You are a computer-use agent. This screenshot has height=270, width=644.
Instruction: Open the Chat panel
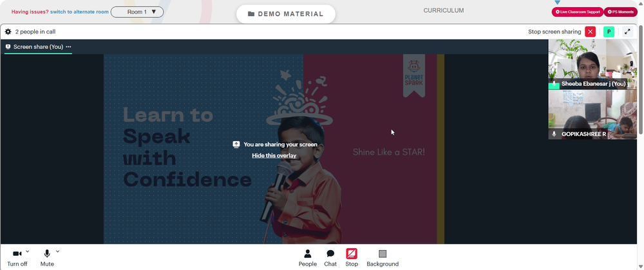[x=330, y=258]
